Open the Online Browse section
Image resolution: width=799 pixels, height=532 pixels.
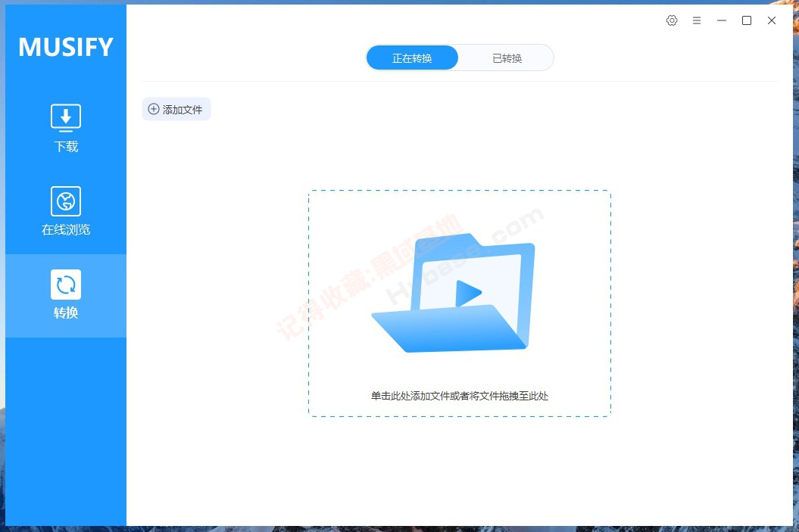(x=65, y=212)
